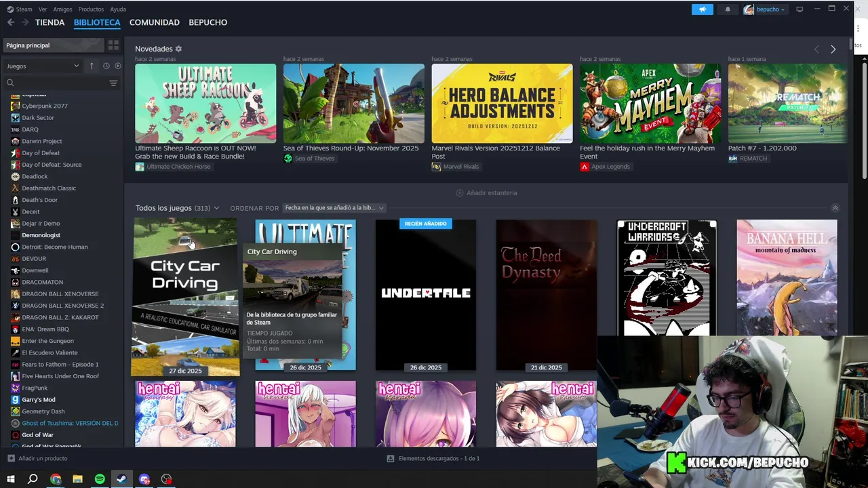Select Demonologist in the game list
The width and height of the screenshot is (868, 488).
point(41,235)
